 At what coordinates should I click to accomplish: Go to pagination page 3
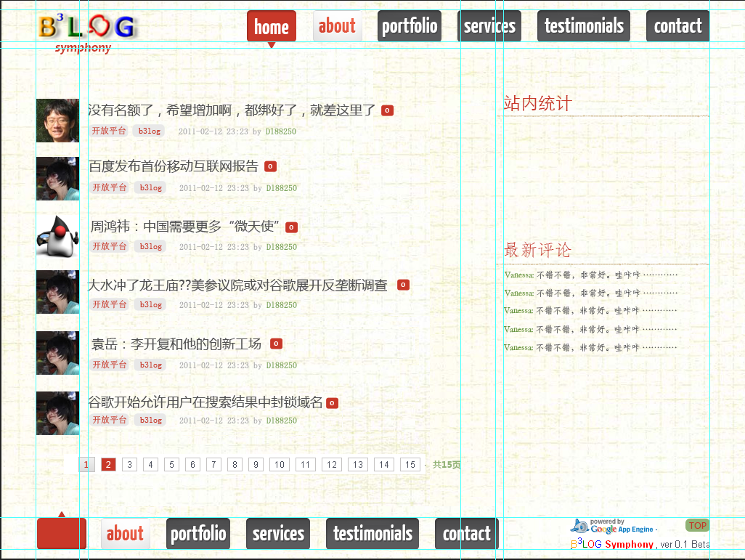129,464
